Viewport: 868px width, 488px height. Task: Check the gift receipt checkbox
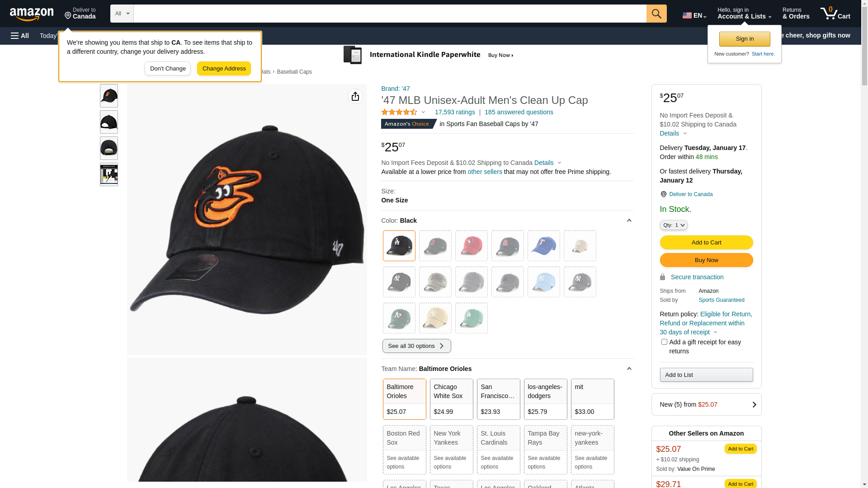pyautogui.click(x=664, y=342)
